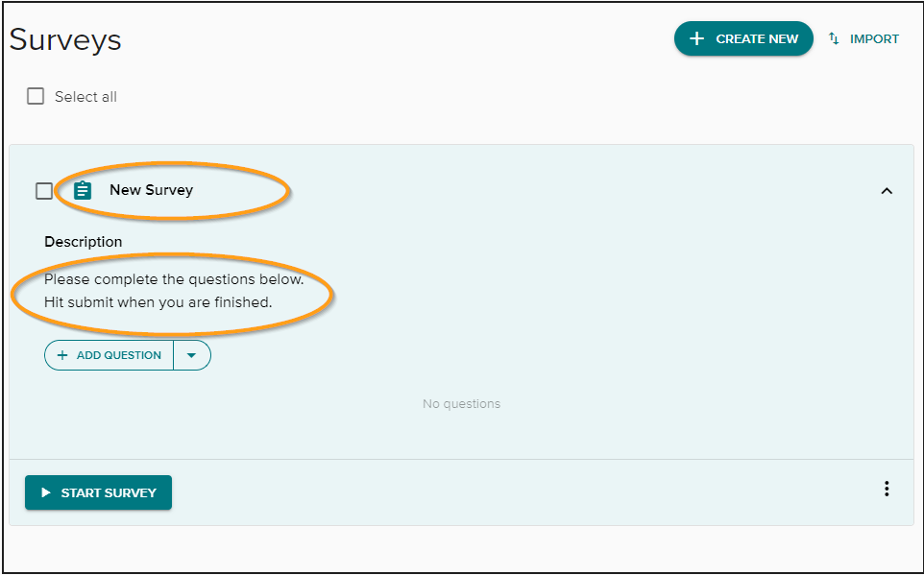
Task: Click the play triangle on Start Survey
Action: tap(45, 492)
